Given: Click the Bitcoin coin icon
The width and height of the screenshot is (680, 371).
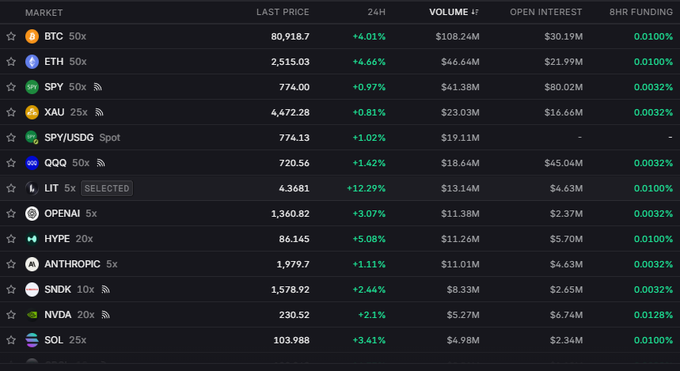Looking at the screenshot, I should 32,36.
